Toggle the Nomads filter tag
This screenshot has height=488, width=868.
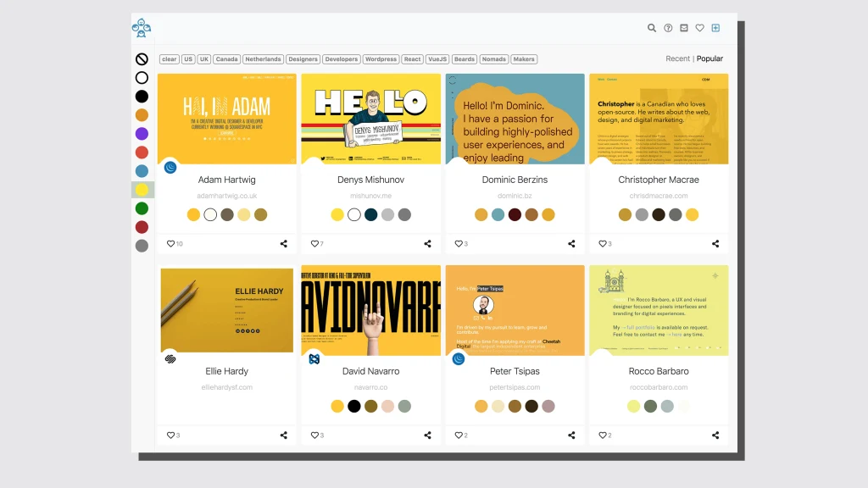[x=496, y=59]
